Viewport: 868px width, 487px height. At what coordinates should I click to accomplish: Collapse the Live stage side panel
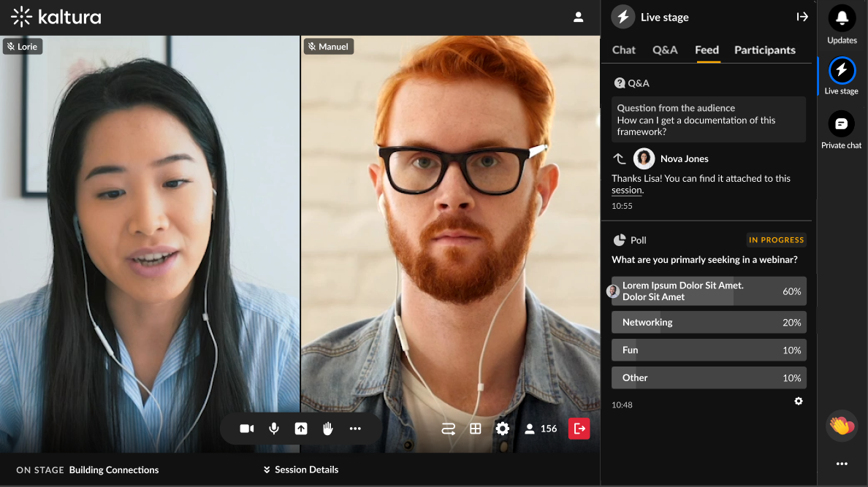[x=802, y=17]
